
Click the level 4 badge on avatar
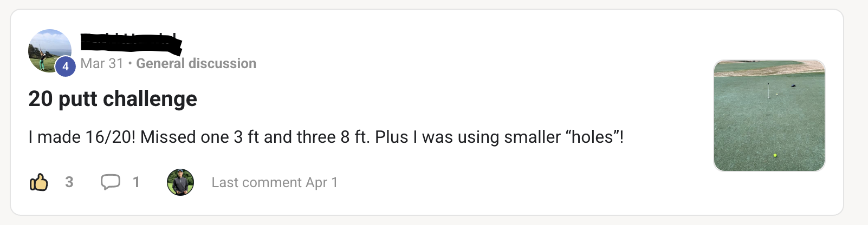coord(66,67)
